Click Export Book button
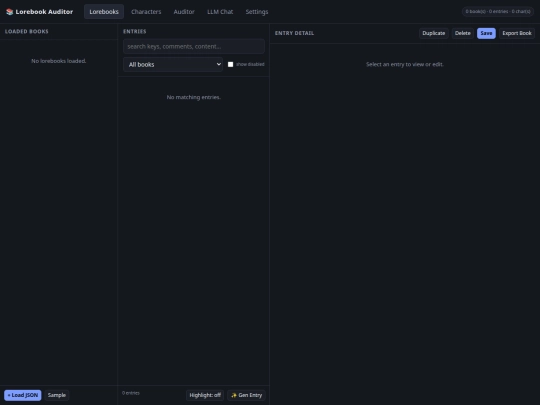 (517, 33)
